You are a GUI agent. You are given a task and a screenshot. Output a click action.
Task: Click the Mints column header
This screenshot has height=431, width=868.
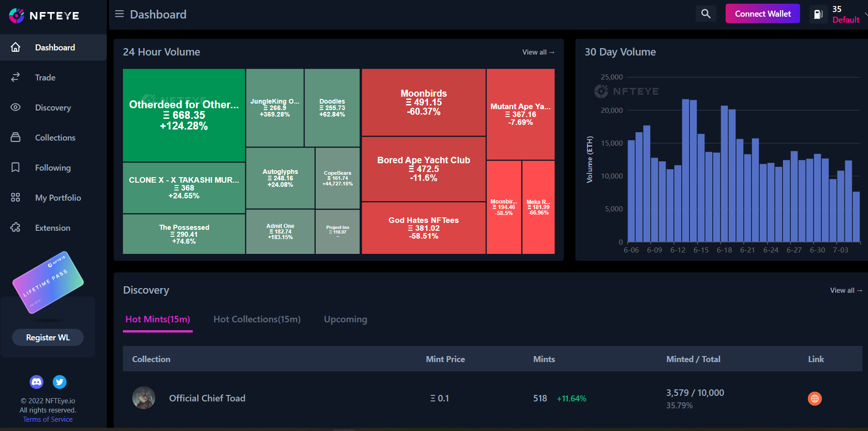[x=544, y=359]
